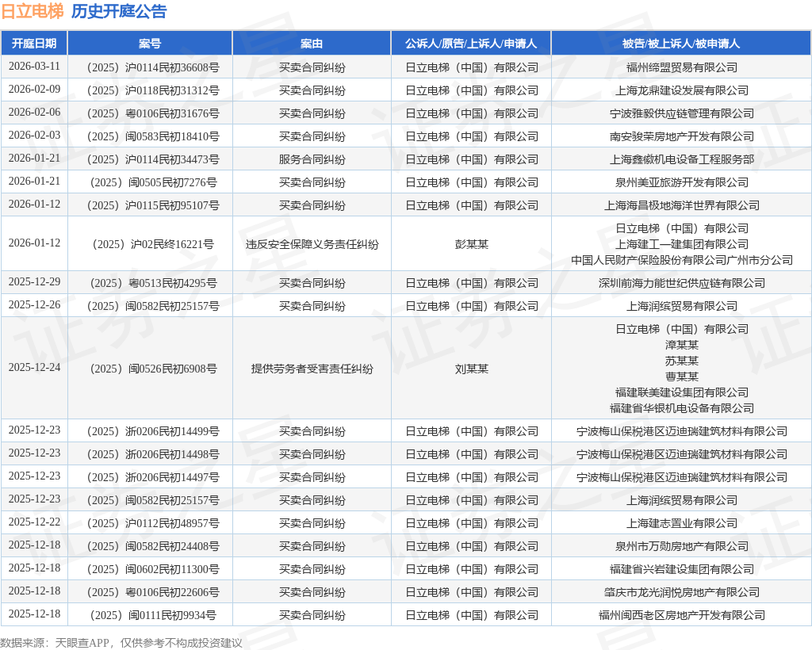
Task: Click defendant 福州闽西老区房地产开发有限公司
Action: point(681,615)
